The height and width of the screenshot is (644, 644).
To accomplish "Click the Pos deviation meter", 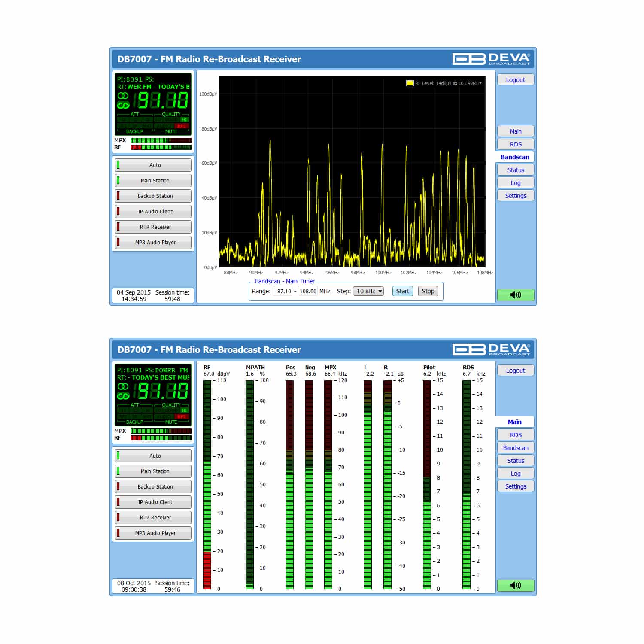I will 289,485.
